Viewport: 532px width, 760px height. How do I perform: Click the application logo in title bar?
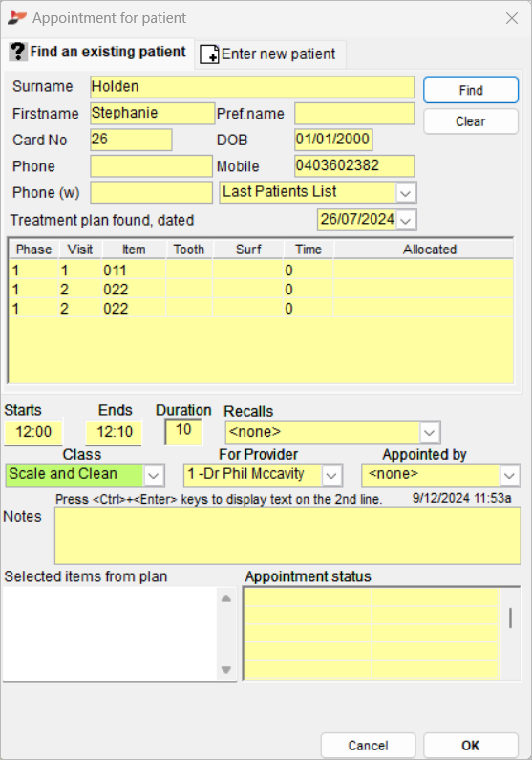pos(17,18)
